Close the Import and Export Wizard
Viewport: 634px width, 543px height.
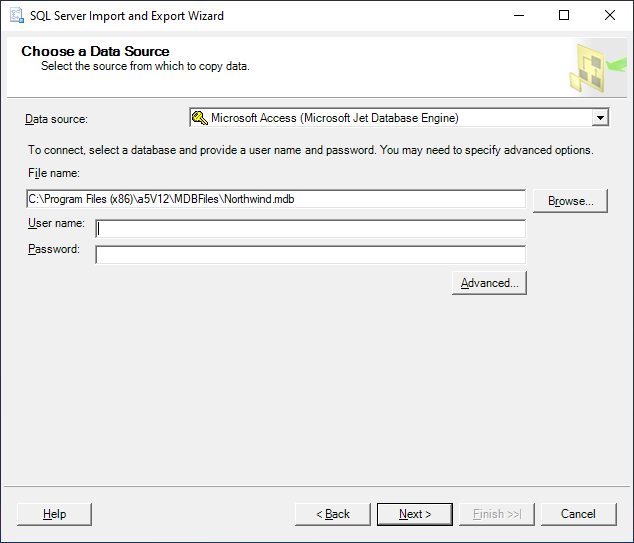point(610,15)
